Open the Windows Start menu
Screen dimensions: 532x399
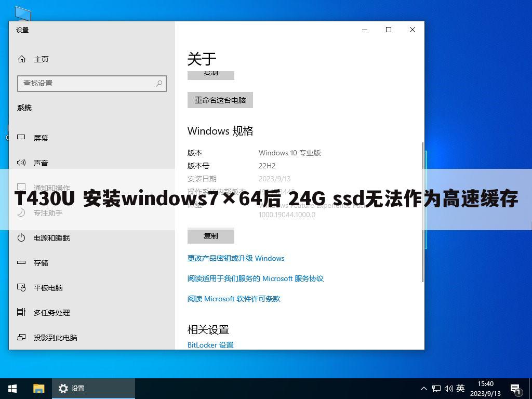pyautogui.click(x=12, y=389)
